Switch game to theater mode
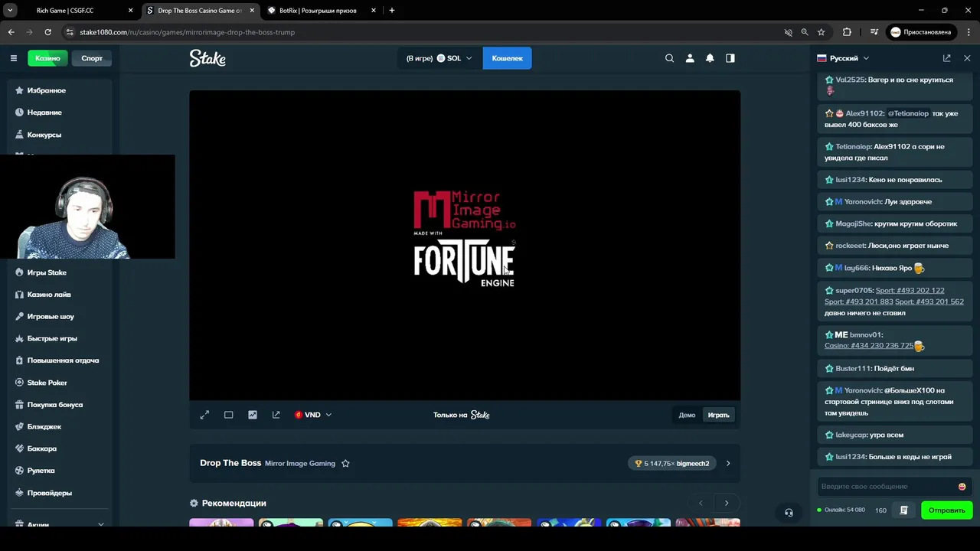980x551 pixels. (x=228, y=415)
